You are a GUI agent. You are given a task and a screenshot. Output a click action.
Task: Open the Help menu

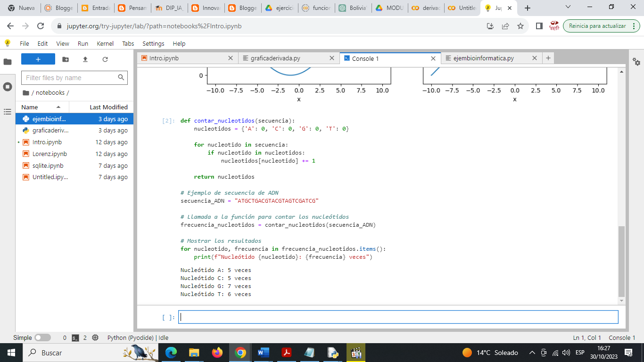(x=179, y=43)
